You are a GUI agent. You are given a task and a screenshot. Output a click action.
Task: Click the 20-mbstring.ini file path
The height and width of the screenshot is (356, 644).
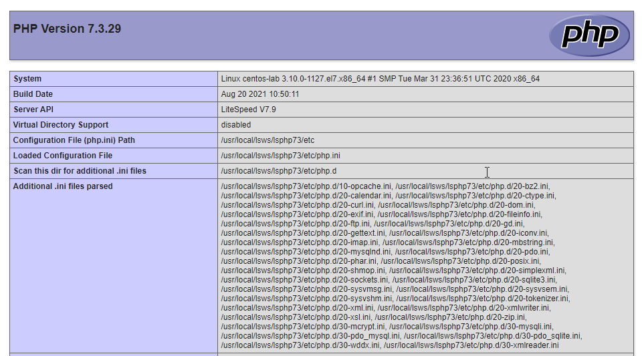pyautogui.click(x=468, y=242)
